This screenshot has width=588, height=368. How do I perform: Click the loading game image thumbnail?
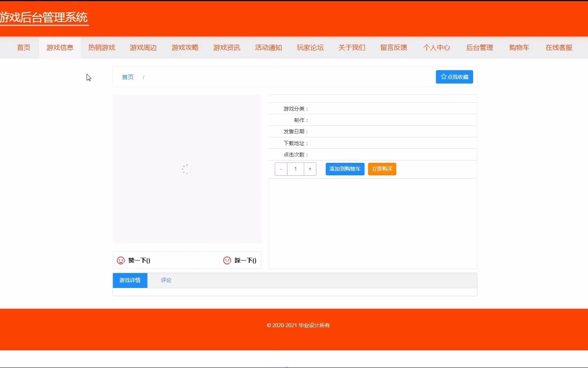187,169
